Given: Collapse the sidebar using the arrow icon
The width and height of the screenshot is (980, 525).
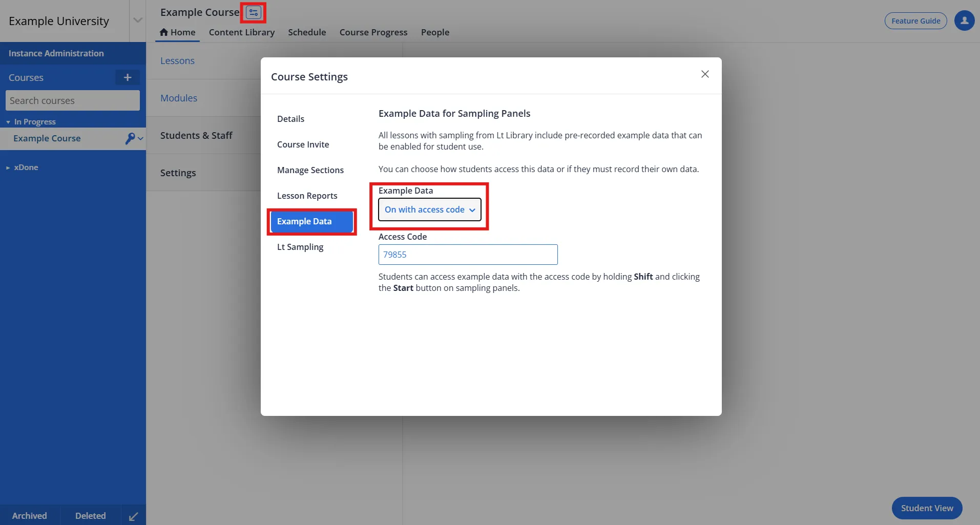Looking at the screenshot, I should click(132, 516).
